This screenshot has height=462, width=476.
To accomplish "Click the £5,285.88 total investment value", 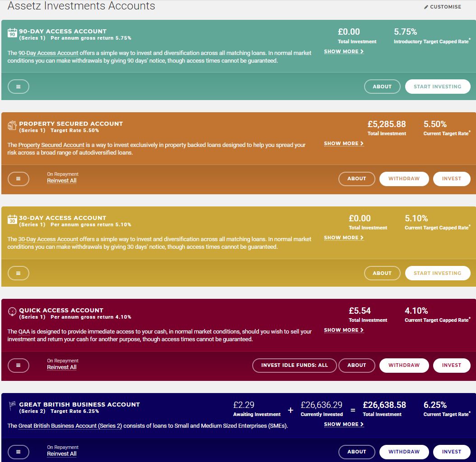I will 387,124.
